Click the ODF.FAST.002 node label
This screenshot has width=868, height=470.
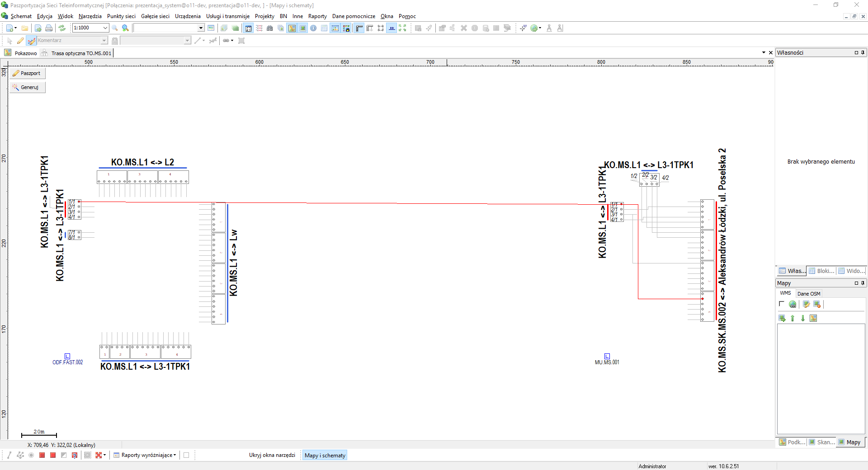(x=67, y=362)
